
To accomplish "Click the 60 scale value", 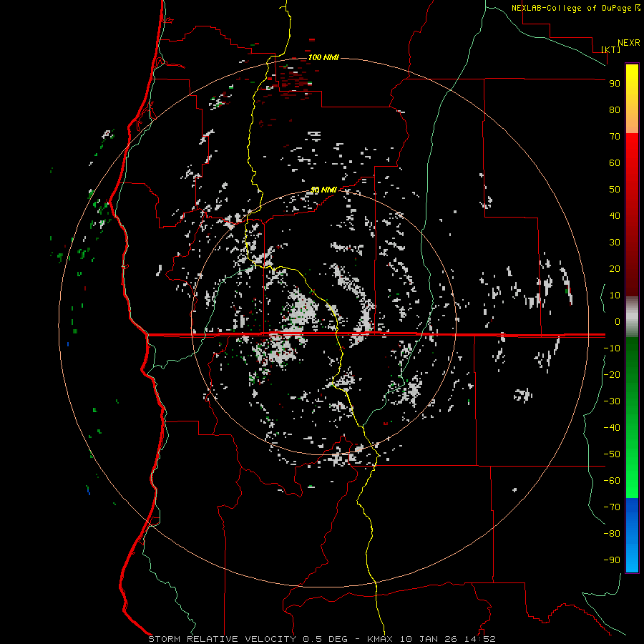I will (615, 163).
